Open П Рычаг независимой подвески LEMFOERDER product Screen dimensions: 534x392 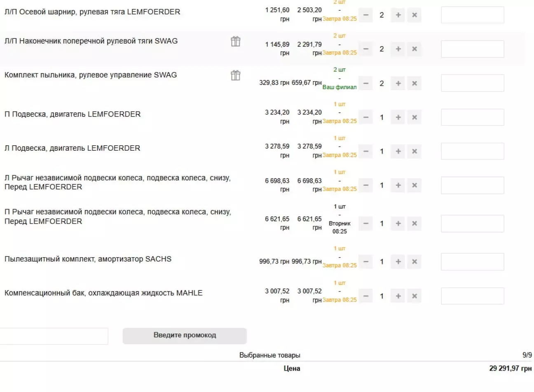point(117,217)
